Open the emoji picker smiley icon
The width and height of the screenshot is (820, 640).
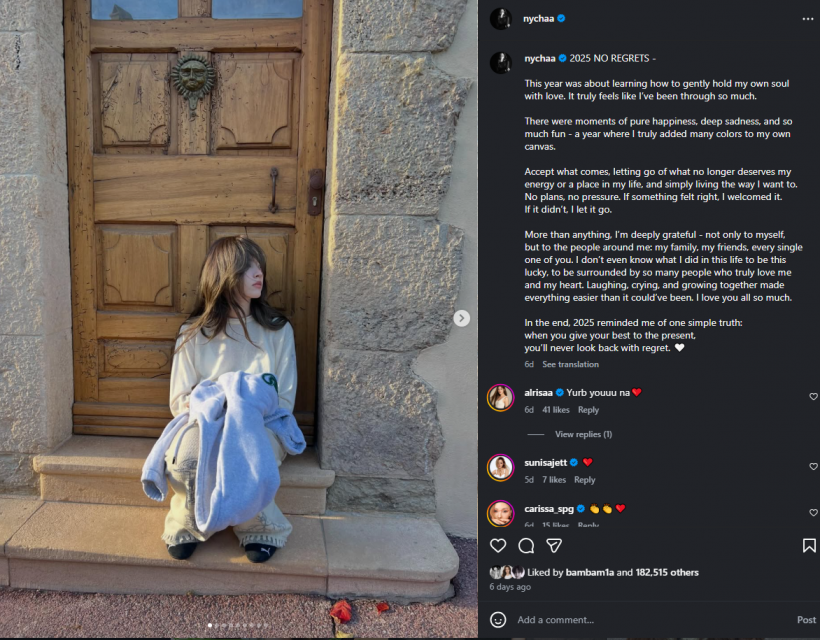click(x=498, y=620)
